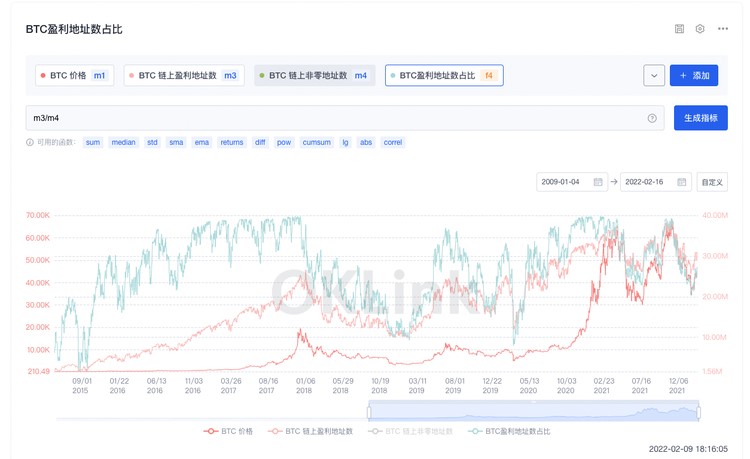The image size is (750, 459).
Task: Click the info icon beside available functions
Action: pos(30,143)
